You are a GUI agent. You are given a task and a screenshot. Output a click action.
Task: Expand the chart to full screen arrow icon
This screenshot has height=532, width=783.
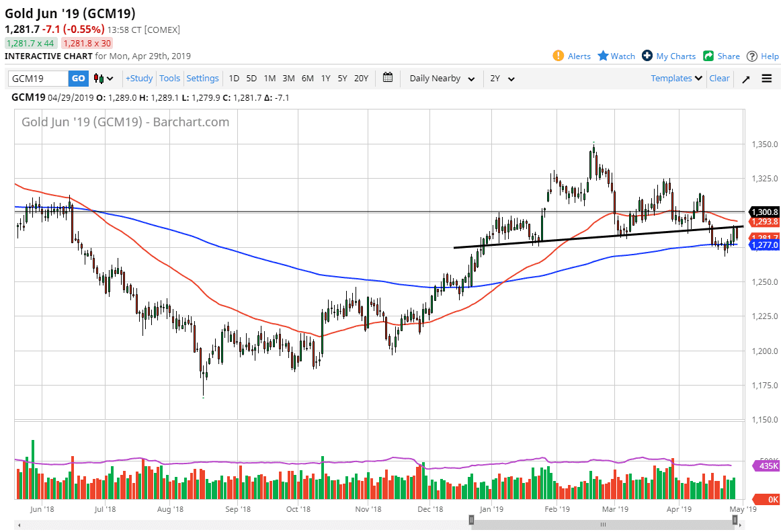pos(745,78)
